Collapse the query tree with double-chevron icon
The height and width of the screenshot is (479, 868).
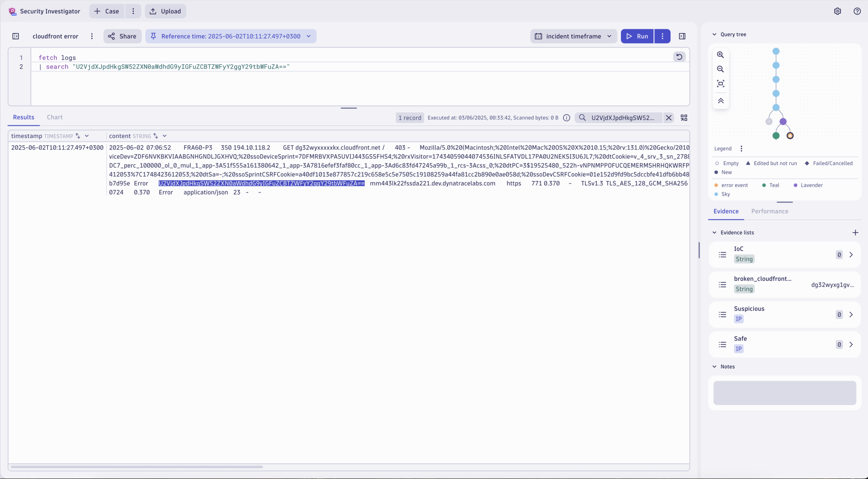pos(720,101)
